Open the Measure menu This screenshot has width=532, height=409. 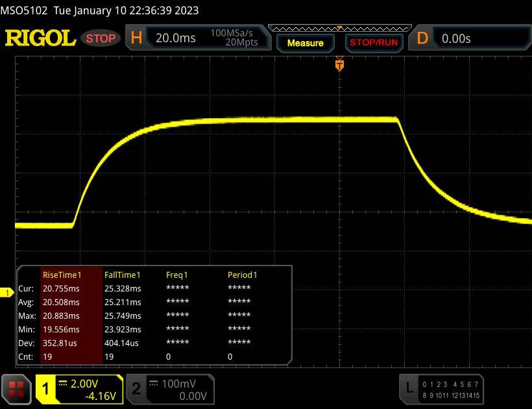306,43
